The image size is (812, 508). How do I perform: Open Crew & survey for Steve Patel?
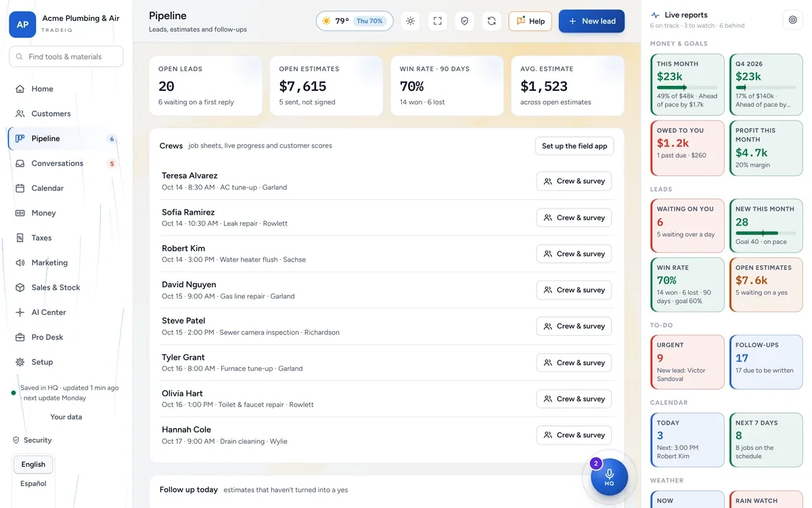tap(574, 326)
